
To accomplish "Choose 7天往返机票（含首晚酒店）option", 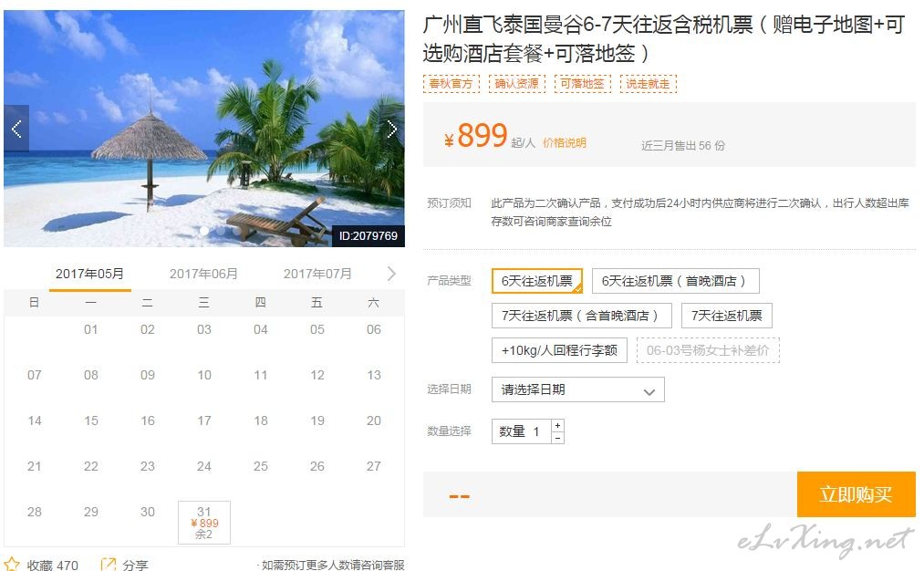I will click(x=582, y=316).
